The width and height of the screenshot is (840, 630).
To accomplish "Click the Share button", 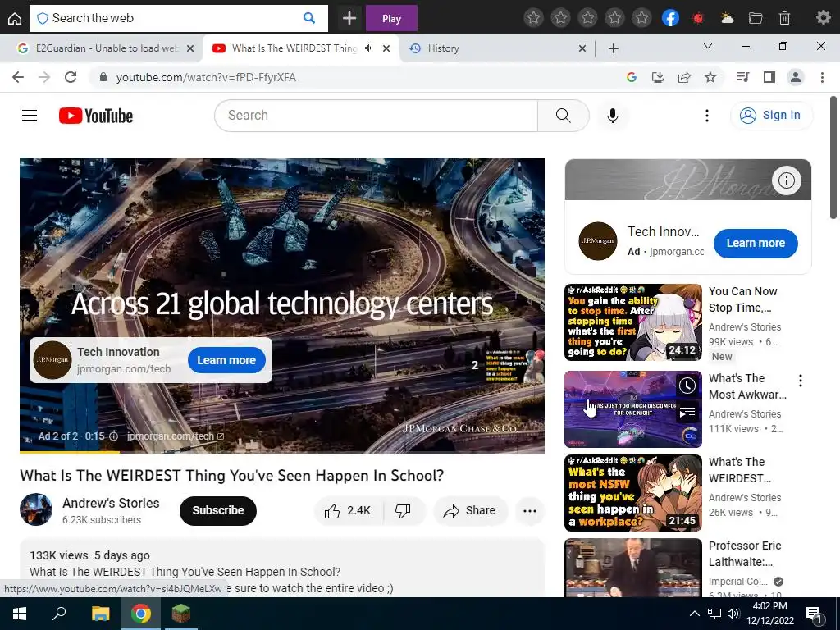I will coord(470,510).
